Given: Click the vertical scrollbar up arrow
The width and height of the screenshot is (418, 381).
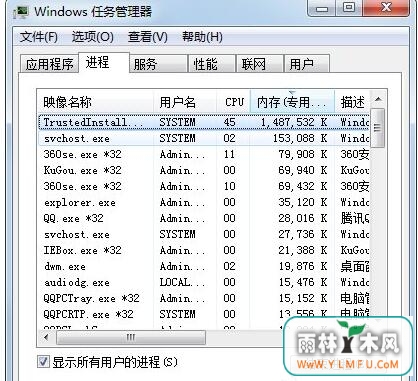Looking at the screenshot, I should pyautogui.click(x=378, y=99).
